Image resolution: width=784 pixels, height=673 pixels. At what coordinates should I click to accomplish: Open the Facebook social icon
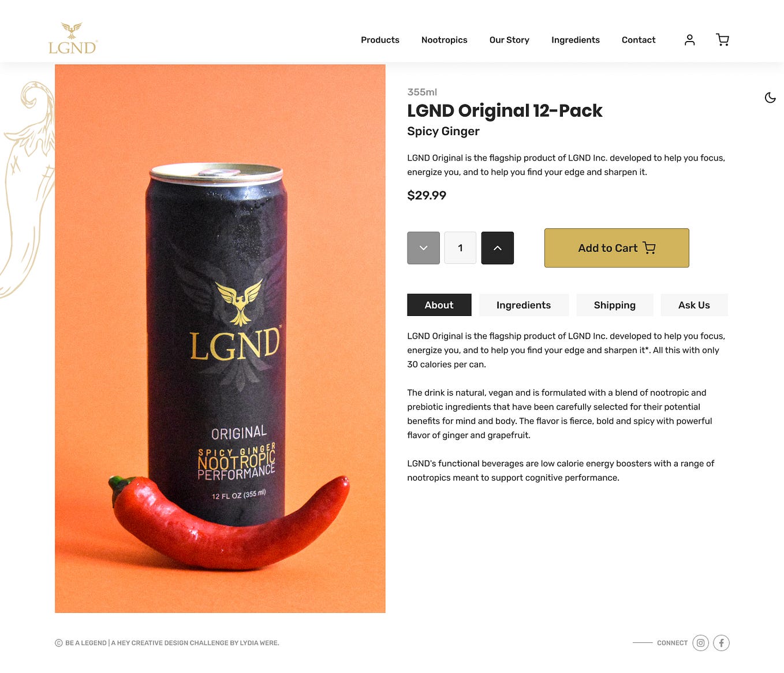point(721,643)
